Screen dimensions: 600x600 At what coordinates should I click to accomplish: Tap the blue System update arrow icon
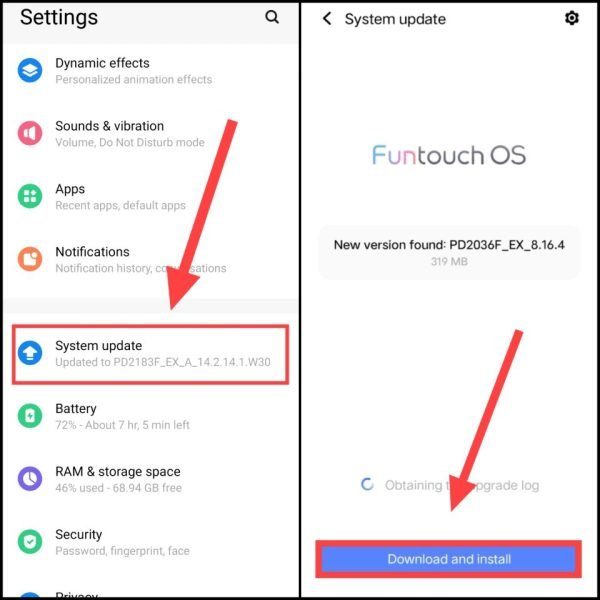[x=30, y=353]
